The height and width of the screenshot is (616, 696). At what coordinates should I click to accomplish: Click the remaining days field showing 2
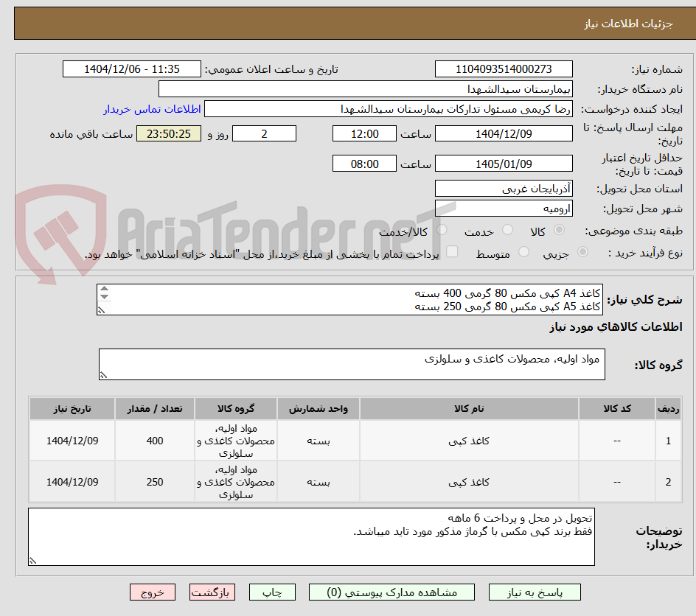point(264,133)
